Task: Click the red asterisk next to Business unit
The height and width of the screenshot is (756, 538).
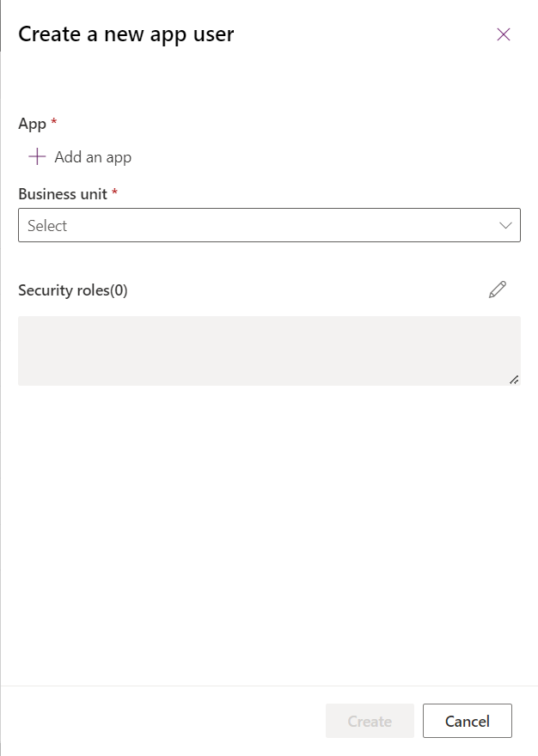Action: (x=115, y=193)
